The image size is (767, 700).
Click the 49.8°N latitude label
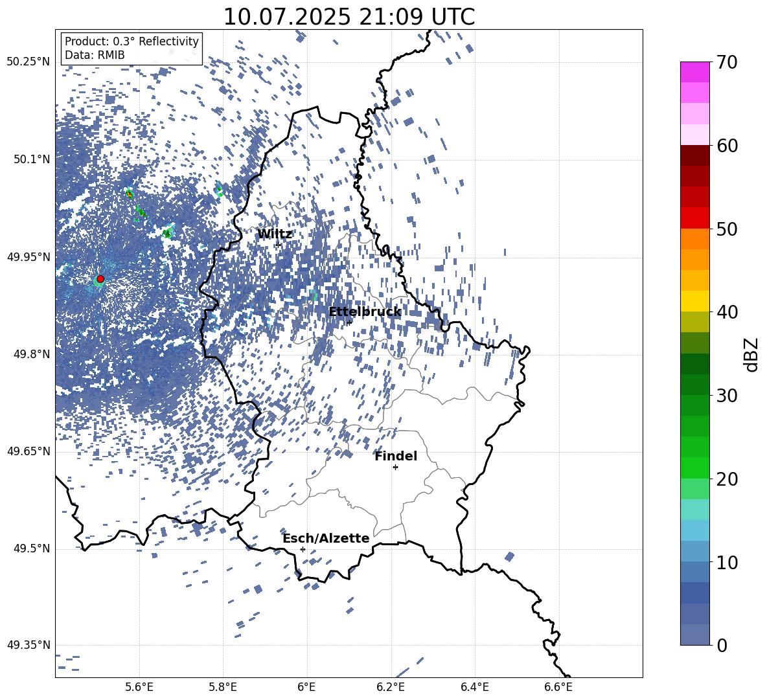[31, 354]
